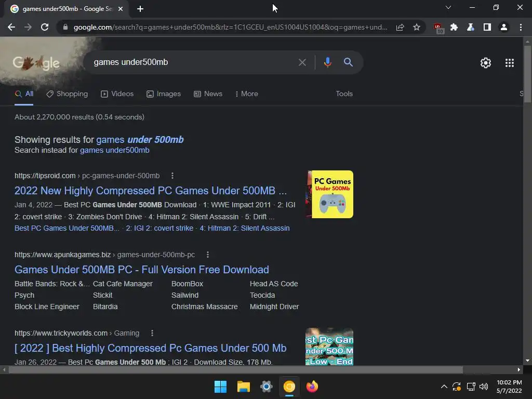
Task: Bookmark this page with the star icon
Action: pyautogui.click(x=417, y=27)
